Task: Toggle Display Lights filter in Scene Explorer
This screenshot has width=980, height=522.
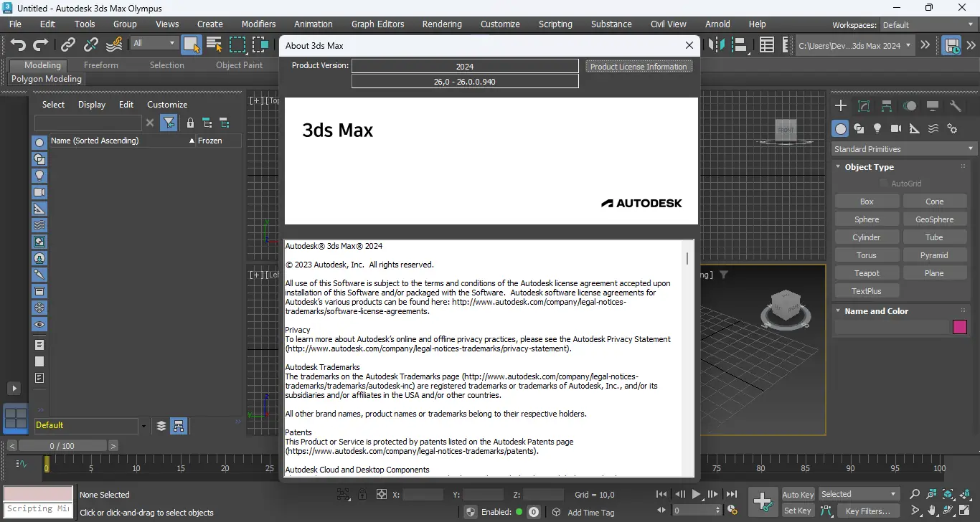Action: pos(39,176)
